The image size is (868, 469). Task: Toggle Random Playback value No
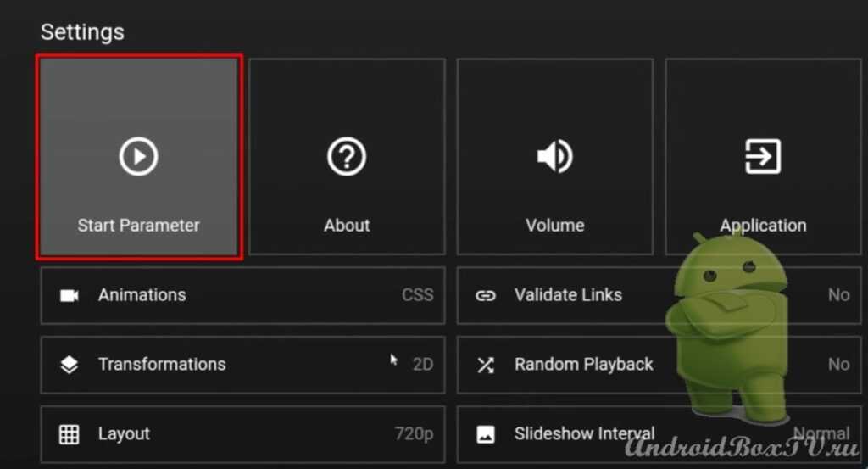[838, 365]
